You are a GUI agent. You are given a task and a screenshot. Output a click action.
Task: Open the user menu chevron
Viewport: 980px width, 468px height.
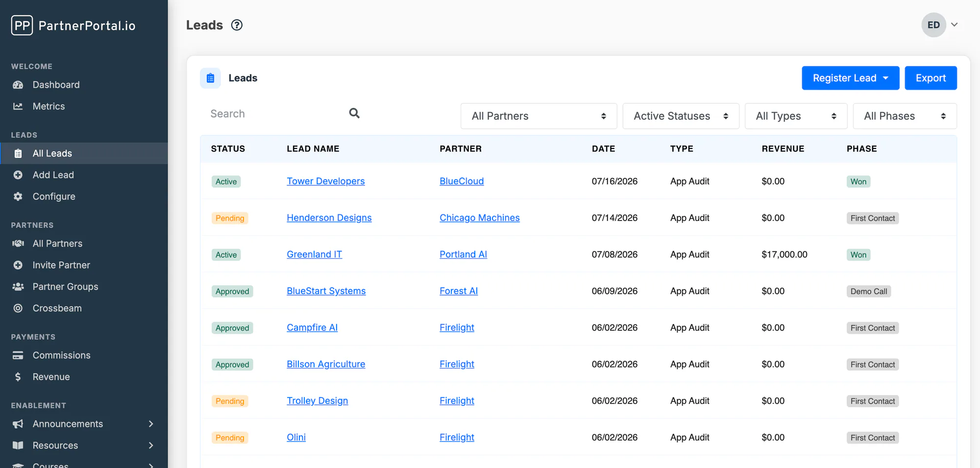tap(955, 25)
